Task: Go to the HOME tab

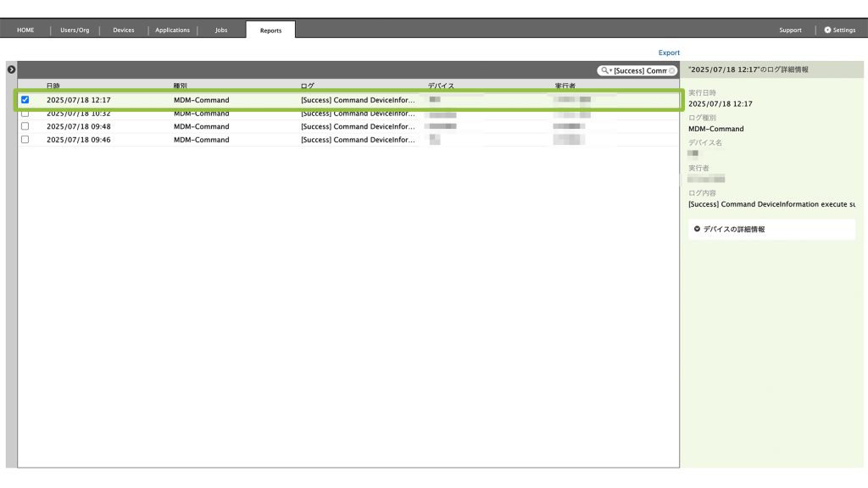Action: (x=25, y=30)
